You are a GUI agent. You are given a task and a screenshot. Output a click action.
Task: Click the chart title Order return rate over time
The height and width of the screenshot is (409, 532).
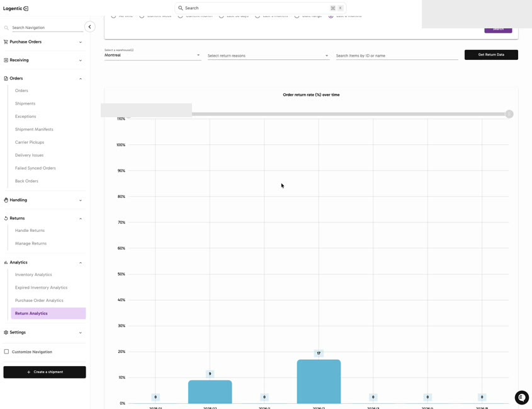coord(311,95)
